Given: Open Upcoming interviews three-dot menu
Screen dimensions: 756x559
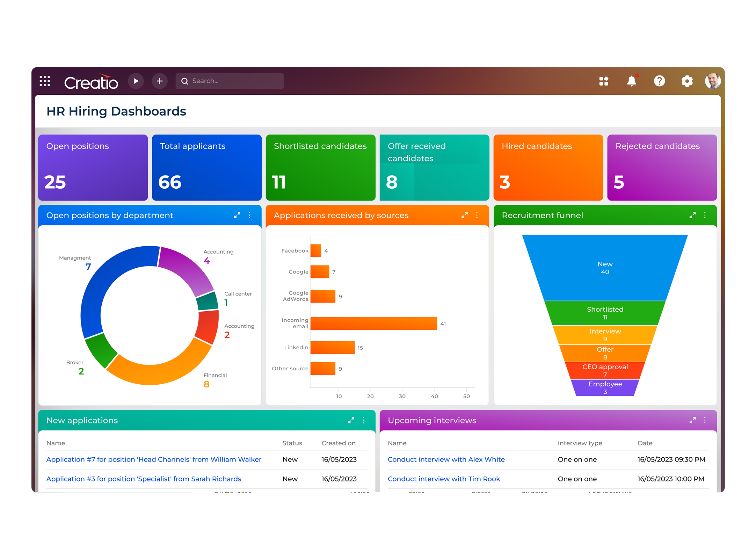Looking at the screenshot, I should click(x=705, y=420).
